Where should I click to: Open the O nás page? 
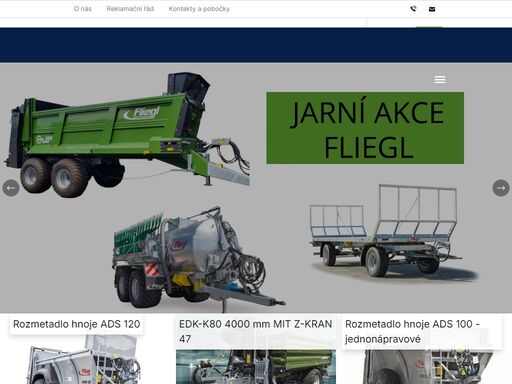click(x=83, y=9)
